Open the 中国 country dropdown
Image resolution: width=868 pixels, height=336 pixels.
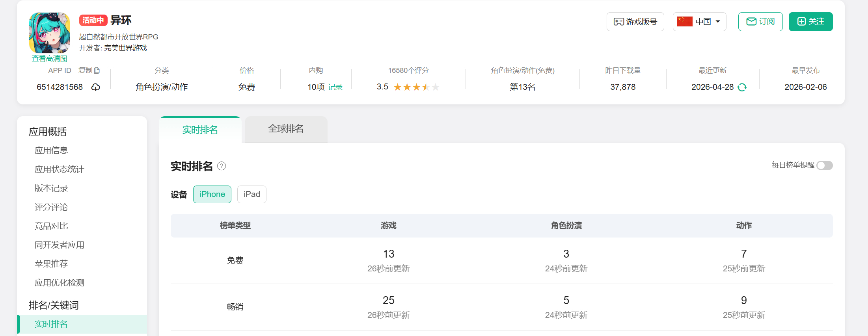[699, 22]
